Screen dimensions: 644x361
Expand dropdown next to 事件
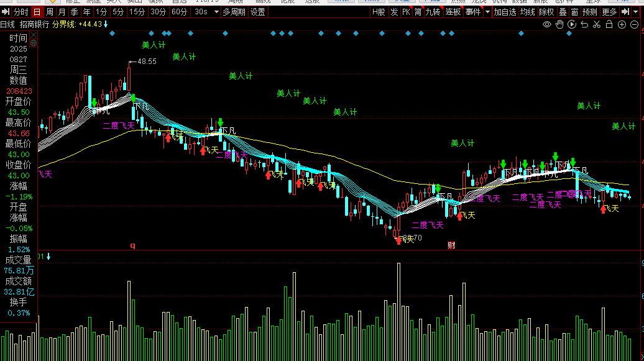coord(487,12)
